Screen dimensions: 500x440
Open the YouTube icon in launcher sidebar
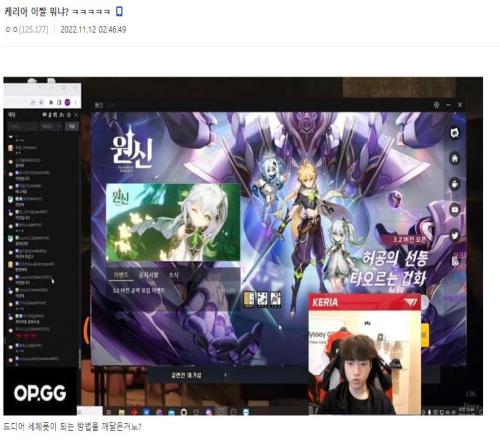(455, 210)
